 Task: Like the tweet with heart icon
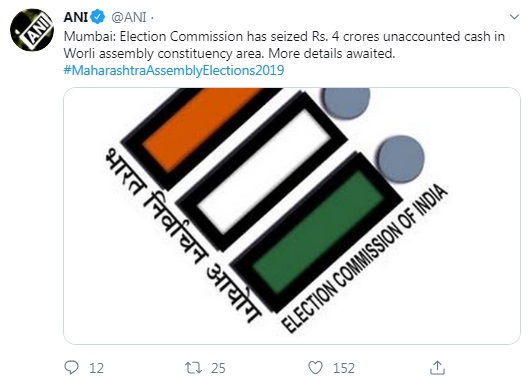coord(315,368)
